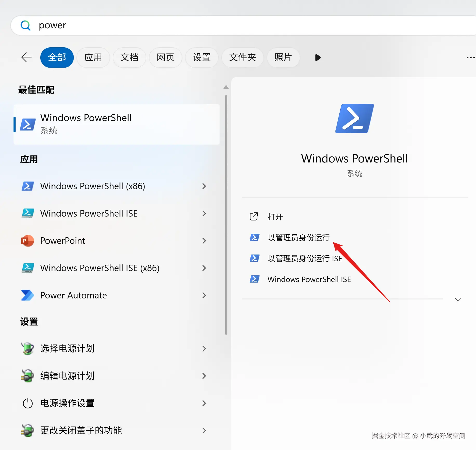Image resolution: width=476 pixels, height=450 pixels.
Task: Select the 全部 filter tab
Action: pos(57,57)
